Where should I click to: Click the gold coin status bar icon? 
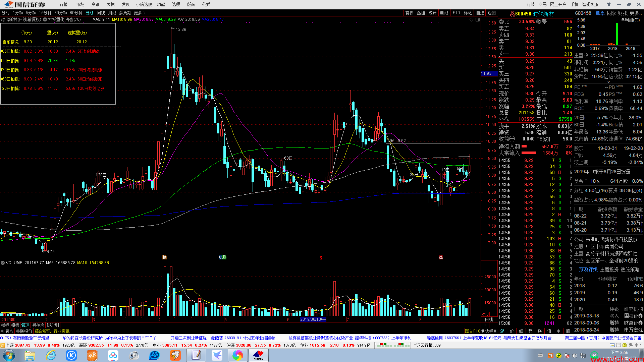(x=624, y=345)
